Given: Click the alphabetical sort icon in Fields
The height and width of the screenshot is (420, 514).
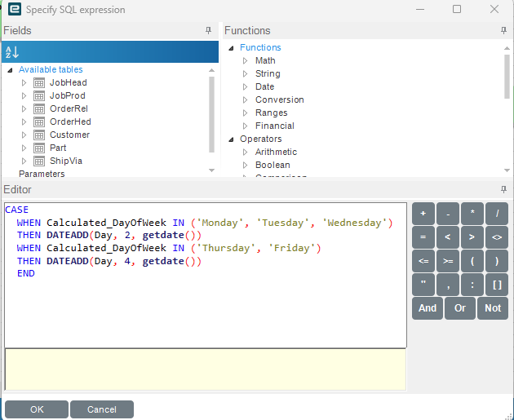Looking at the screenshot, I should 11,52.
